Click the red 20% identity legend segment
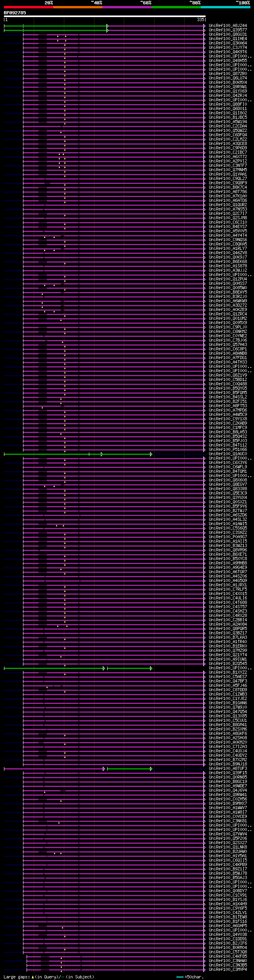The image size is (254, 980). (x=29, y=7)
